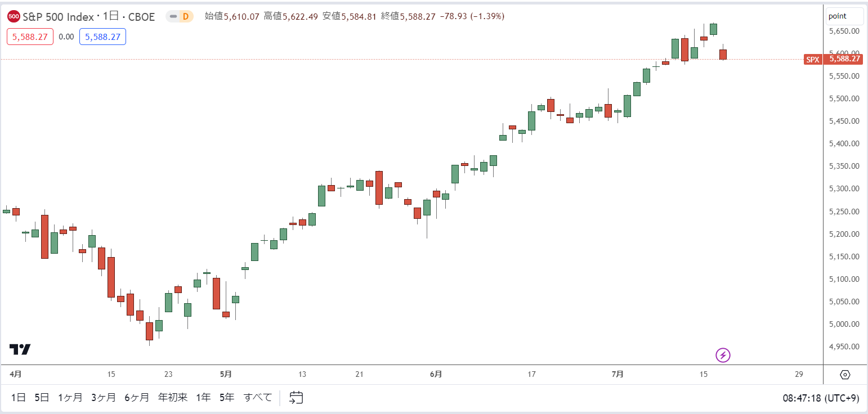868x414 pixels.
Task: Click the purple lightning bolt event marker
Action: 723,355
